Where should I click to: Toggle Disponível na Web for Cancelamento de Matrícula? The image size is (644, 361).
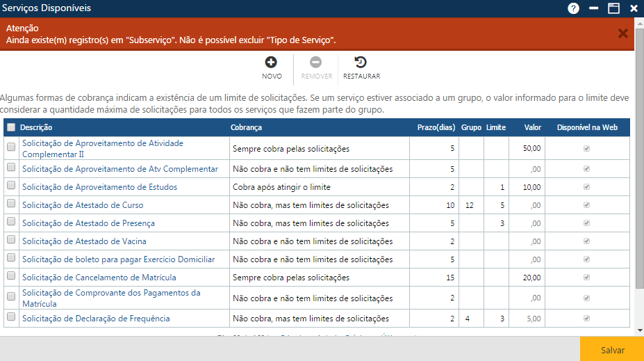[586, 277]
